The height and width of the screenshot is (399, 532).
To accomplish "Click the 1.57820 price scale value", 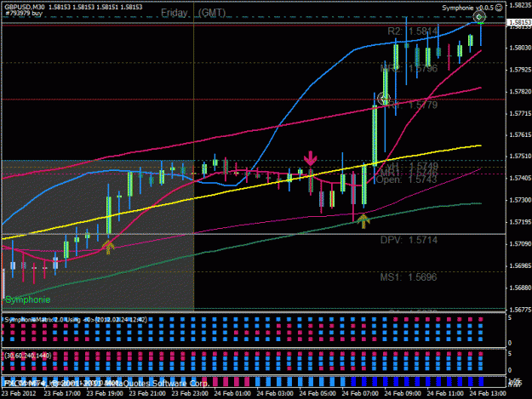I will tap(520, 92).
